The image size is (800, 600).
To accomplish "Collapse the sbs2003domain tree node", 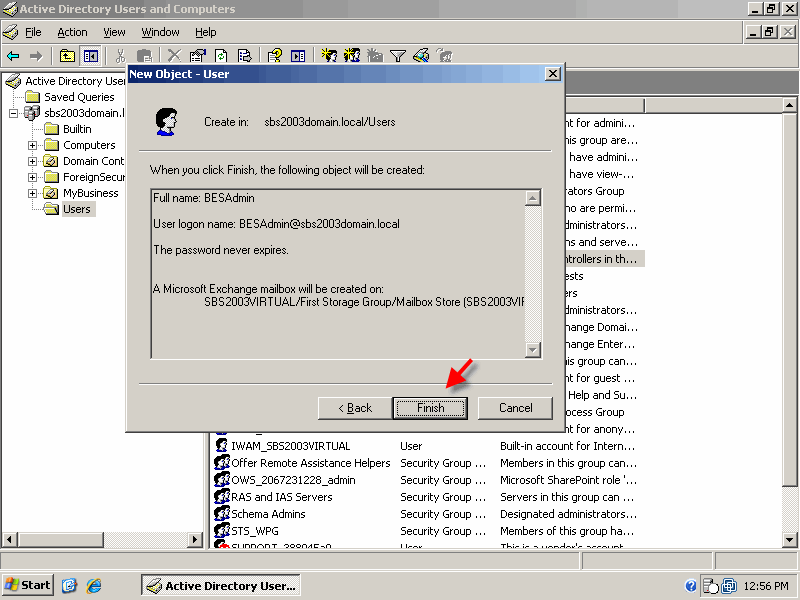I will click(13, 113).
